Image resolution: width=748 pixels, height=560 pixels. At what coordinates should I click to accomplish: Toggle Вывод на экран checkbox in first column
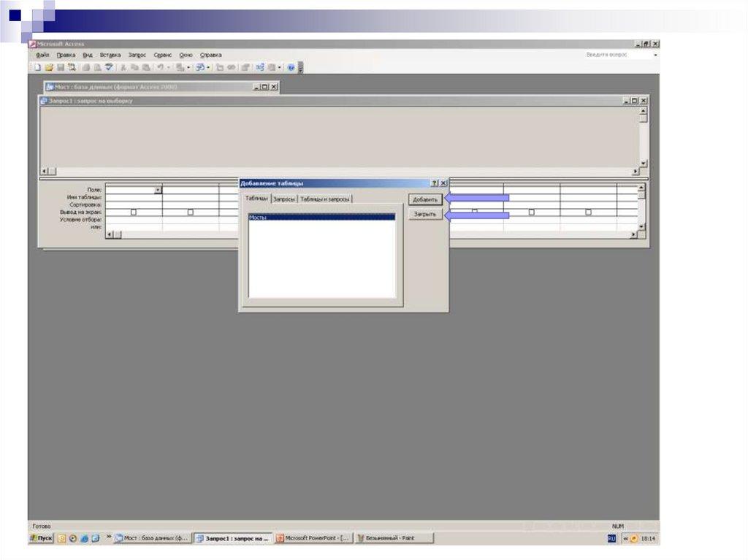(x=134, y=212)
